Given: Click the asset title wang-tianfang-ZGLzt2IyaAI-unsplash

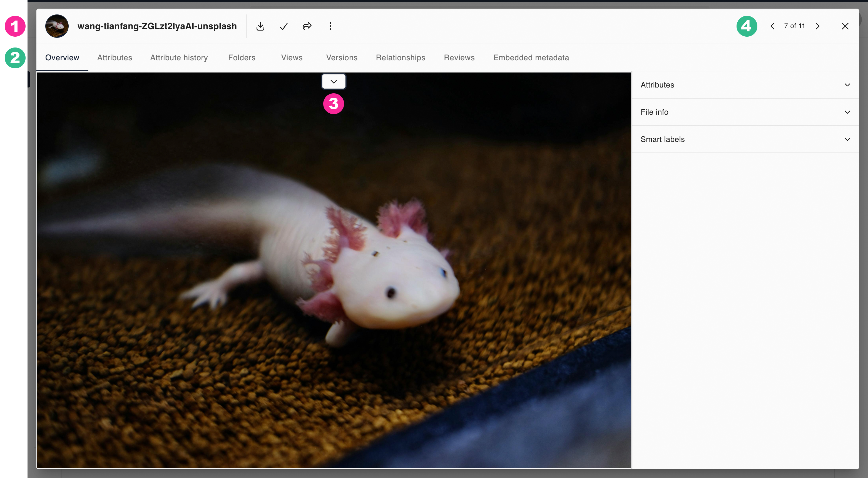Looking at the screenshot, I should coord(157,26).
